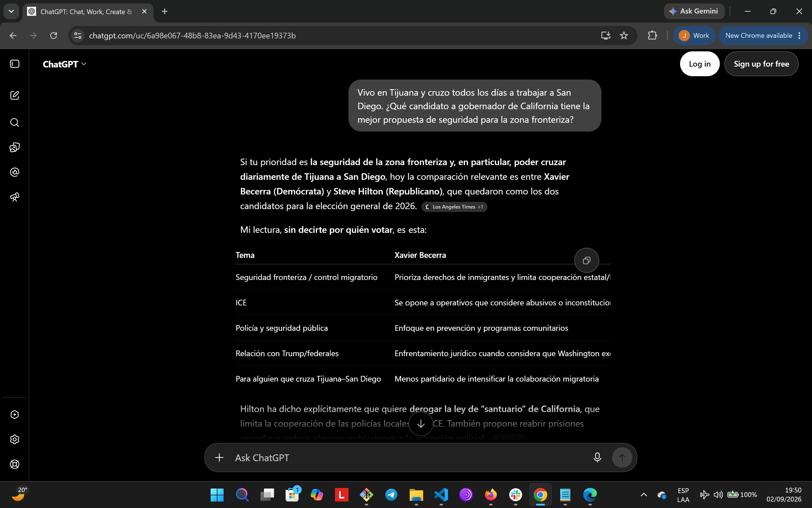The height and width of the screenshot is (508, 812).
Task: Close the ChatGPT browser tab
Action: pyautogui.click(x=144, y=11)
